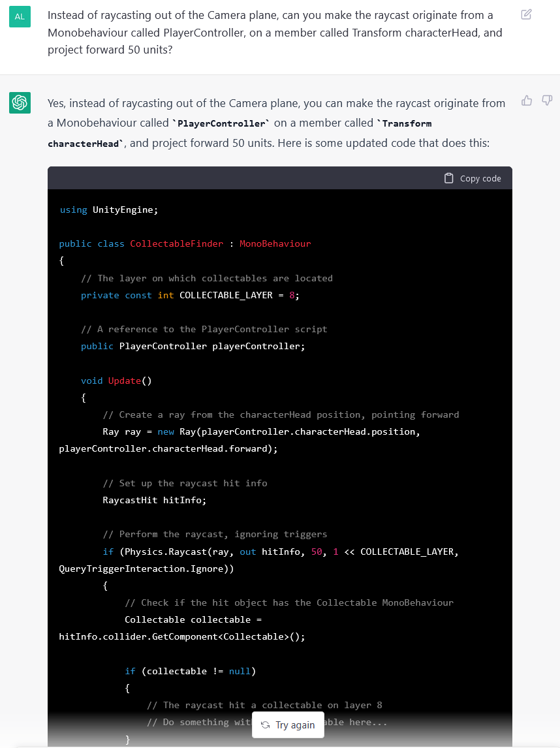Click the 'MonoBehaviour' base class text
This screenshot has height=748, width=560.
(x=275, y=243)
